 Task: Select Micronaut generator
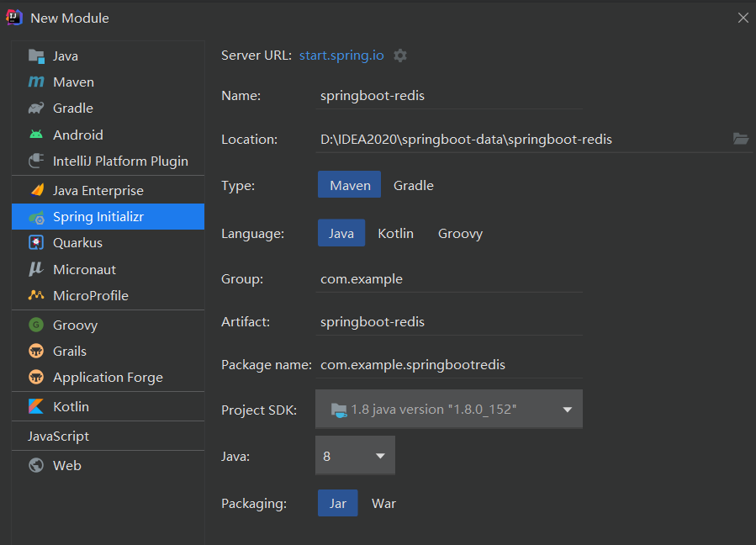[108, 269]
